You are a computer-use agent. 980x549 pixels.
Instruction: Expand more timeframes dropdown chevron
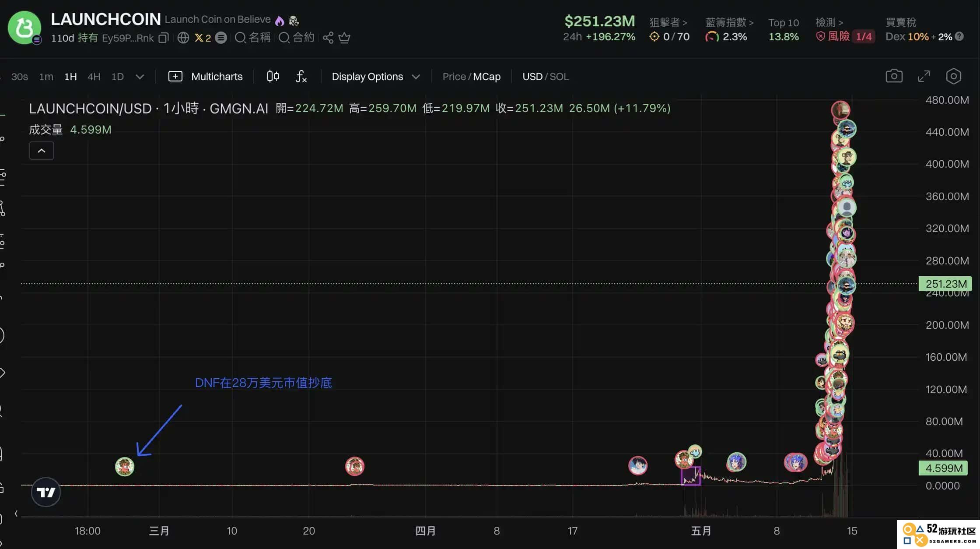click(140, 77)
